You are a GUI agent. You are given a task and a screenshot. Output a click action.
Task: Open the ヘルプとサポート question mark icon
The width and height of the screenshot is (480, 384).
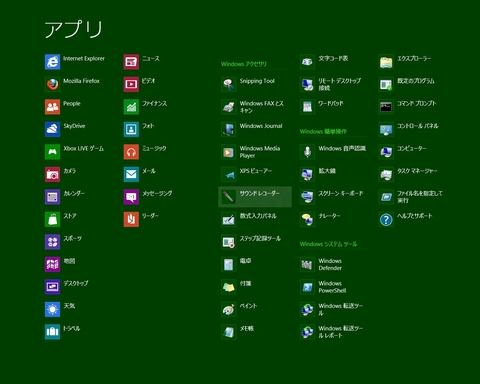(386, 219)
